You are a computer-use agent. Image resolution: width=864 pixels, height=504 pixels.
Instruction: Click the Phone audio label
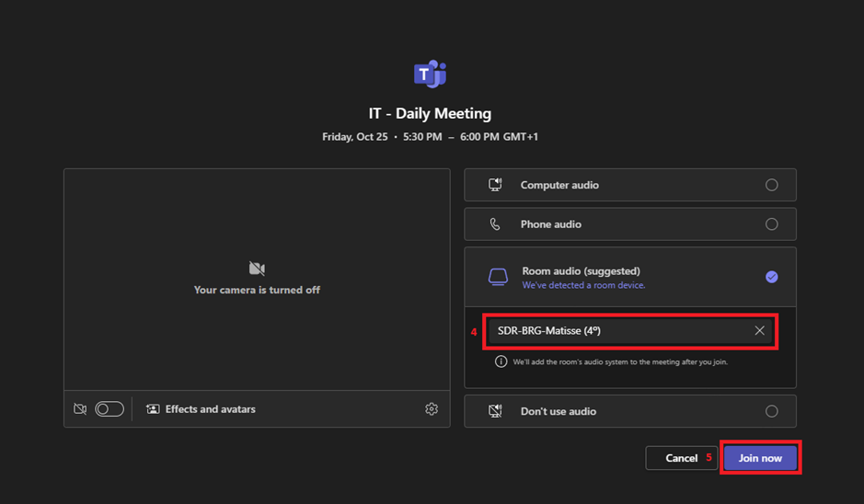(x=550, y=224)
